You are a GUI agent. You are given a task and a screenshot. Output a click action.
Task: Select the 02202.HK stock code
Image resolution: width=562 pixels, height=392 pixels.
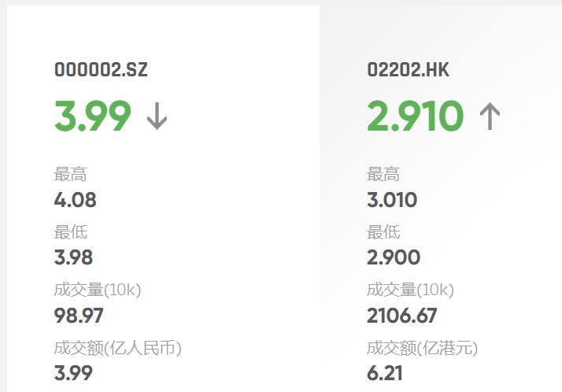click(408, 70)
